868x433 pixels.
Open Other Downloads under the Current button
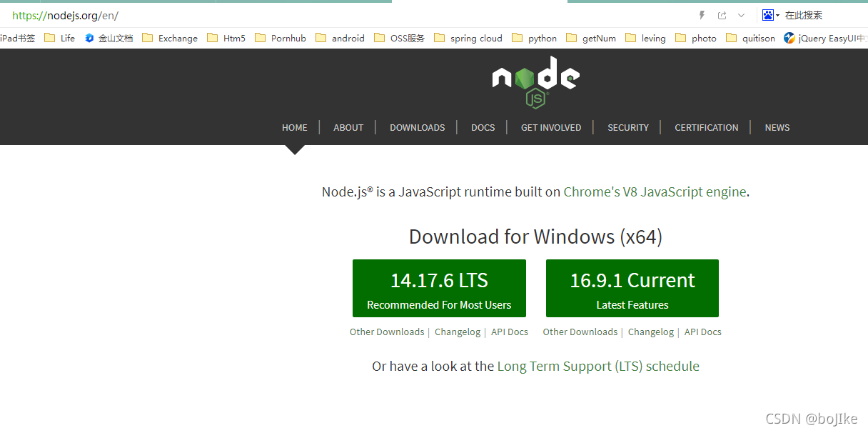(x=580, y=332)
